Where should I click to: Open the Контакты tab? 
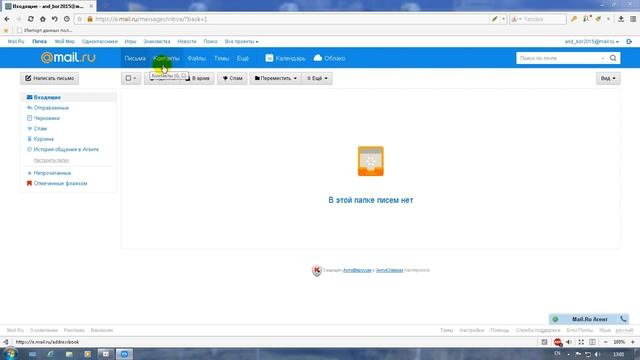click(x=166, y=58)
